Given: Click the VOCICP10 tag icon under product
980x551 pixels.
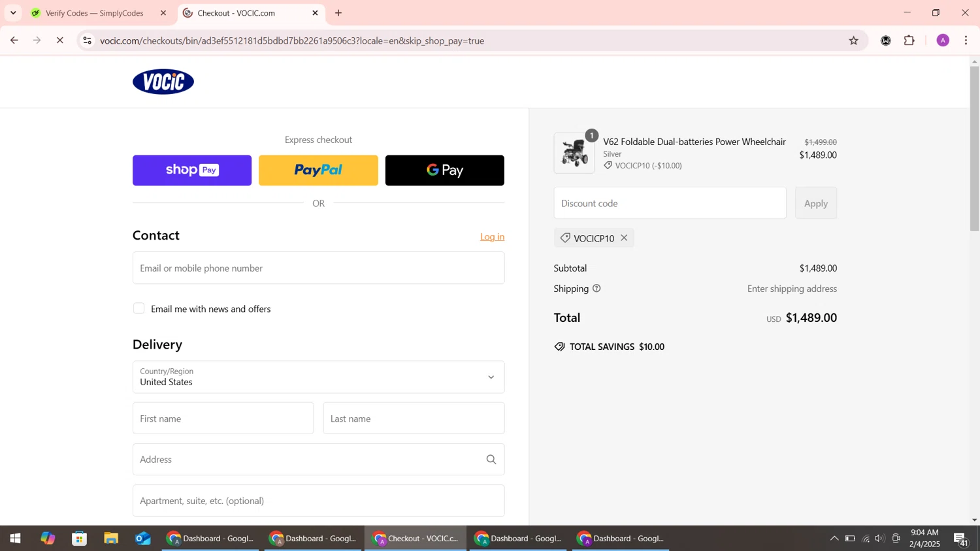Looking at the screenshot, I should click(x=608, y=166).
